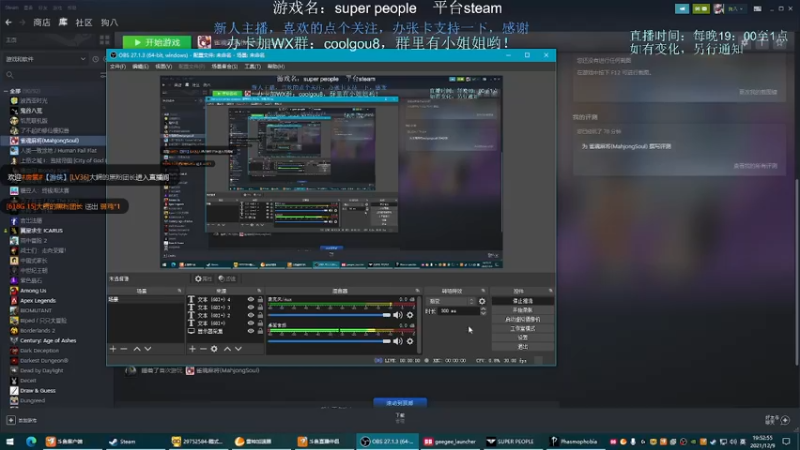The width and height of the screenshot is (800, 450).
Task: Open 桌面音频 audio settings gear
Action: click(x=410, y=341)
